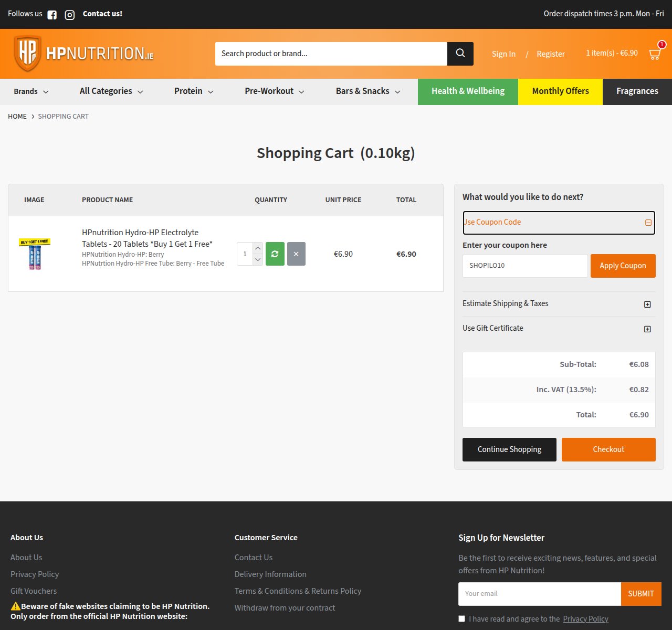Click the Sub-Total value €6.08
This screenshot has height=630, width=672.
pos(639,364)
